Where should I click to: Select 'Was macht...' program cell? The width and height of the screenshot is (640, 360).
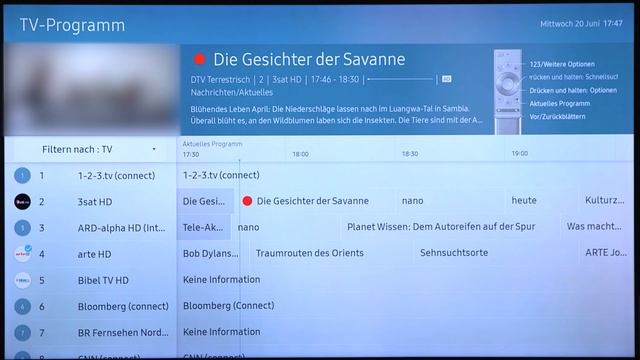[x=594, y=227]
